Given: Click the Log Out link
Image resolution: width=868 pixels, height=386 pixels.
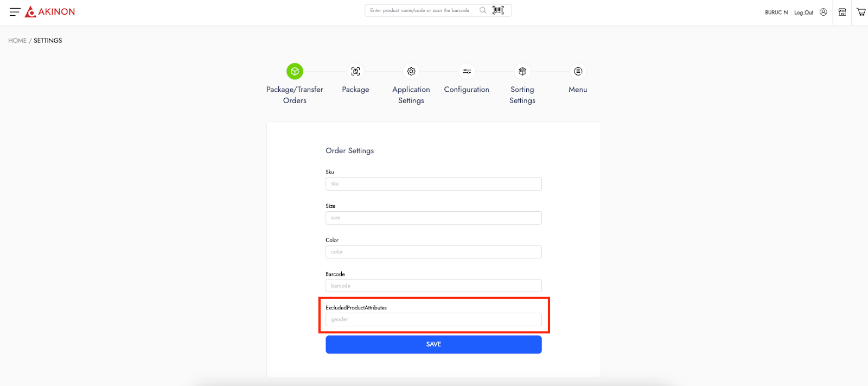Looking at the screenshot, I should tap(803, 12).
